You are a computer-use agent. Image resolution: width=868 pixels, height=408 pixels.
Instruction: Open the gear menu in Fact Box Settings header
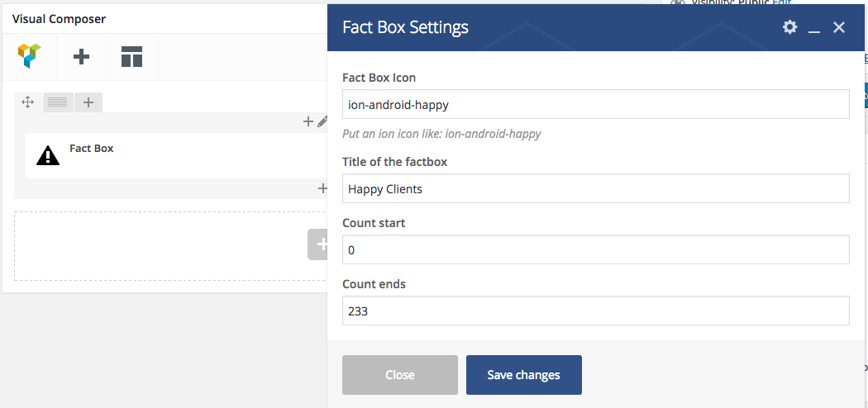coord(789,27)
